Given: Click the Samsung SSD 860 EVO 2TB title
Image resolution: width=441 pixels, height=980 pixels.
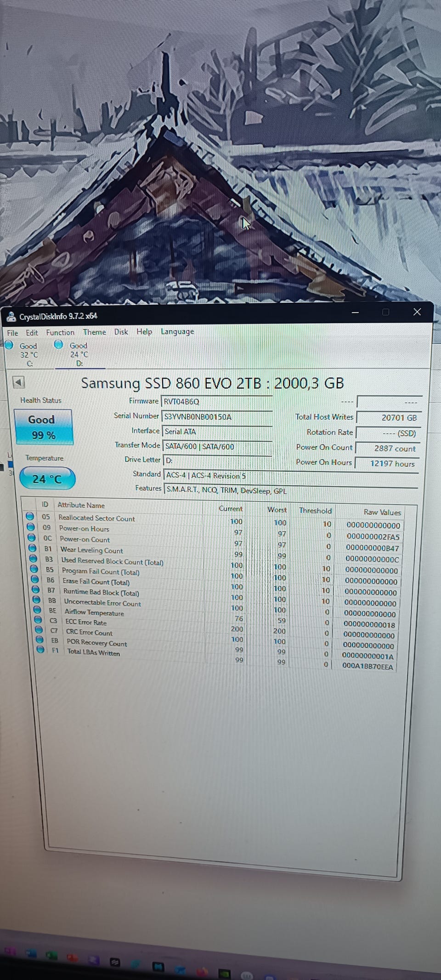Looking at the screenshot, I should pyautogui.click(x=212, y=383).
